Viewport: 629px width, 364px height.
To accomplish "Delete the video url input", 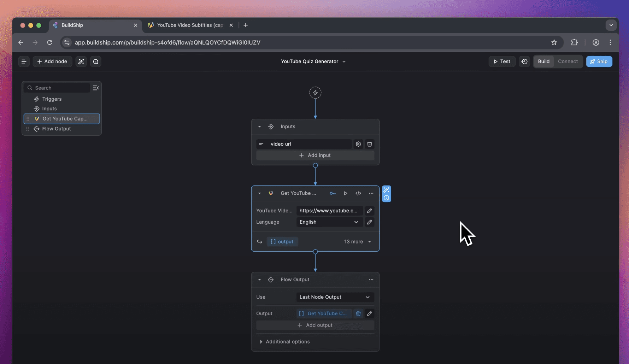I will (370, 144).
